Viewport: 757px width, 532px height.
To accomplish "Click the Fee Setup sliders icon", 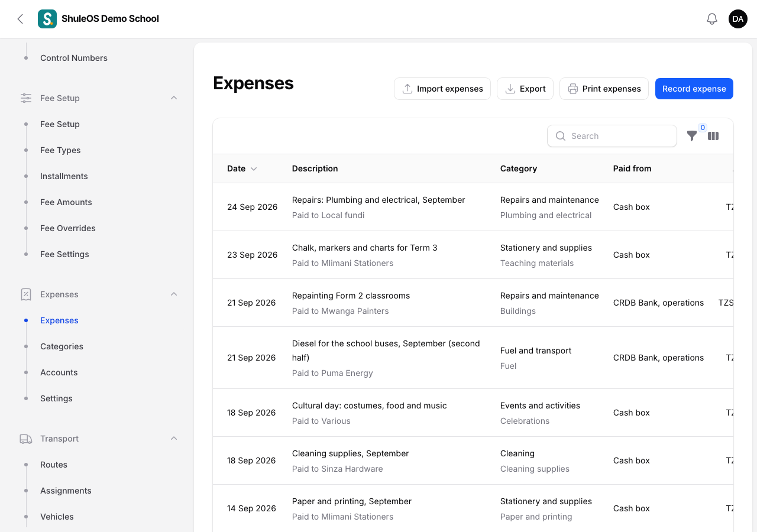I will click(26, 98).
